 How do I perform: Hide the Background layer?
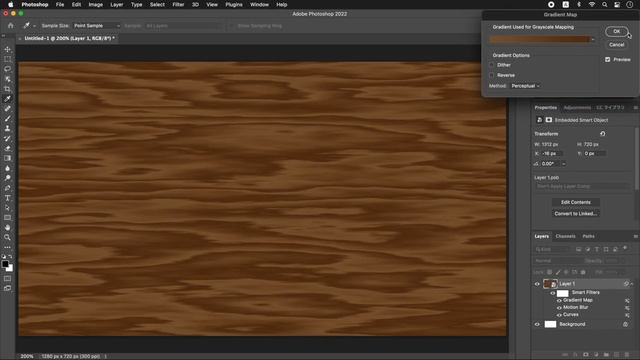pyautogui.click(x=537, y=324)
